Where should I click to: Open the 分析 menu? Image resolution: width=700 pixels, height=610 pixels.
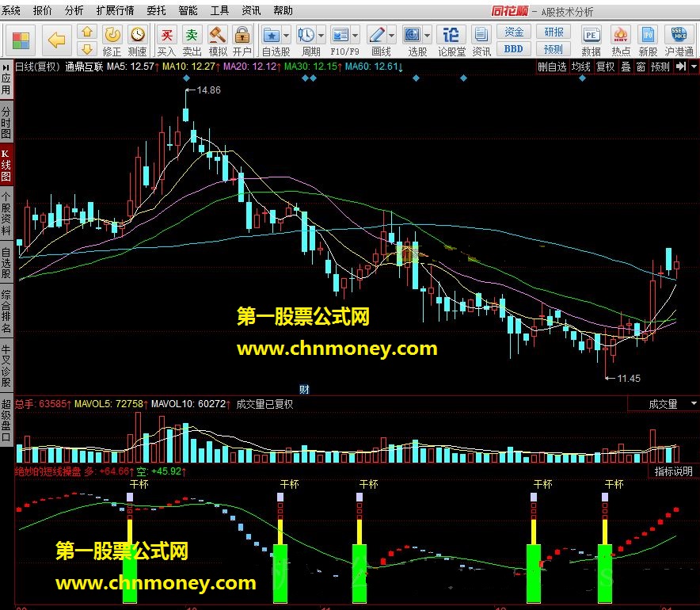pyautogui.click(x=74, y=10)
